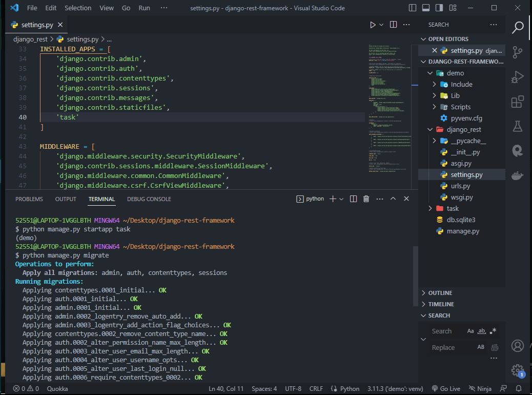Split the terminal pane
Screen dimensions: 532x395
(x=353, y=199)
